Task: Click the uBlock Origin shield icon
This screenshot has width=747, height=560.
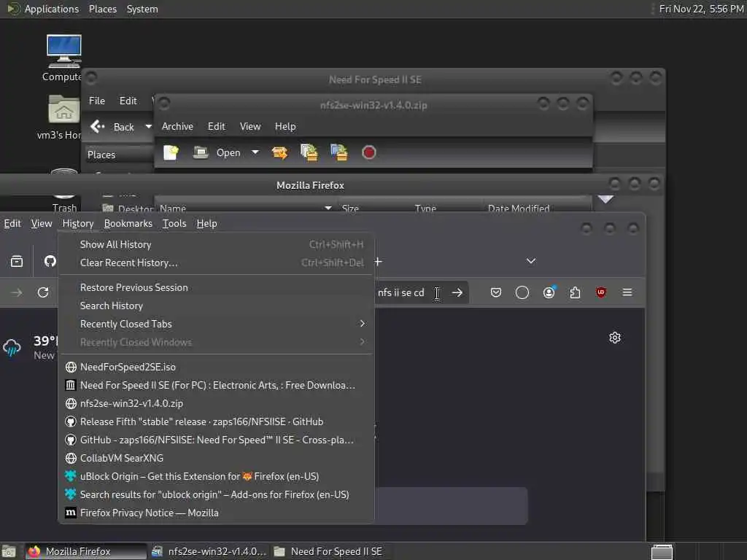Action: click(601, 292)
